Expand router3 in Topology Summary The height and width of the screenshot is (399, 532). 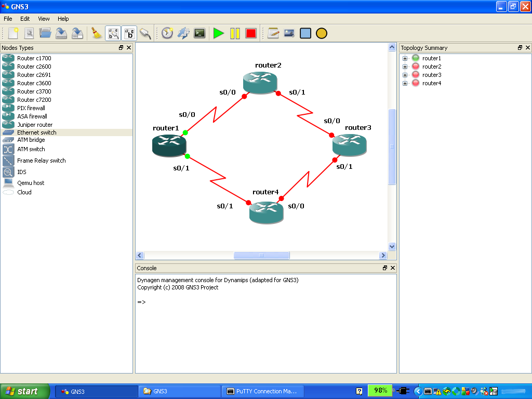[405, 75]
